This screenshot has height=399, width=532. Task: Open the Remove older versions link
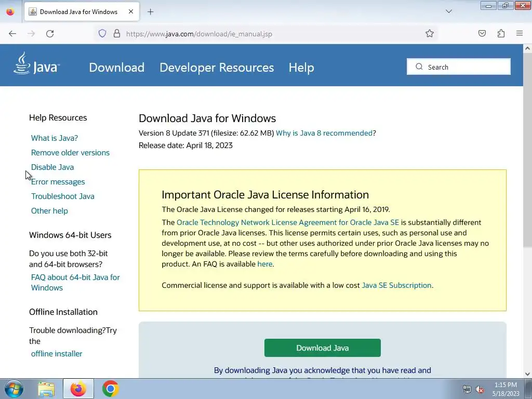coord(70,153)
